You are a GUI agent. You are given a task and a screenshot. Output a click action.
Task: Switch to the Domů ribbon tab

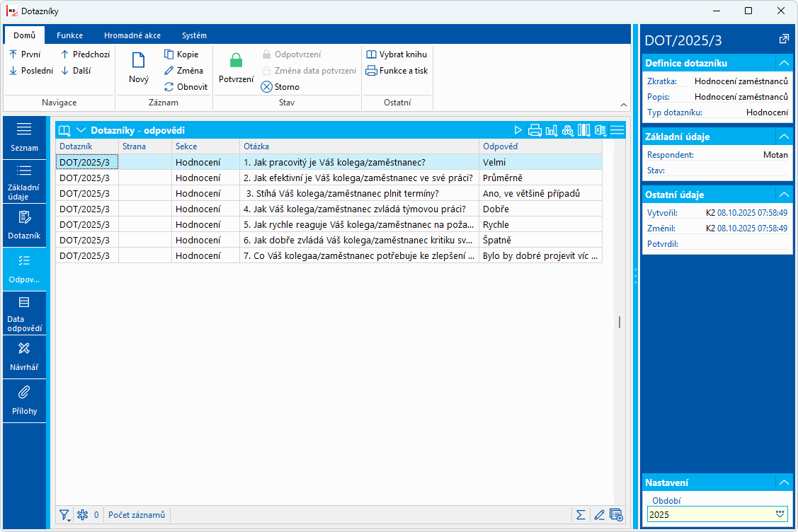click(x=24, y=35)
